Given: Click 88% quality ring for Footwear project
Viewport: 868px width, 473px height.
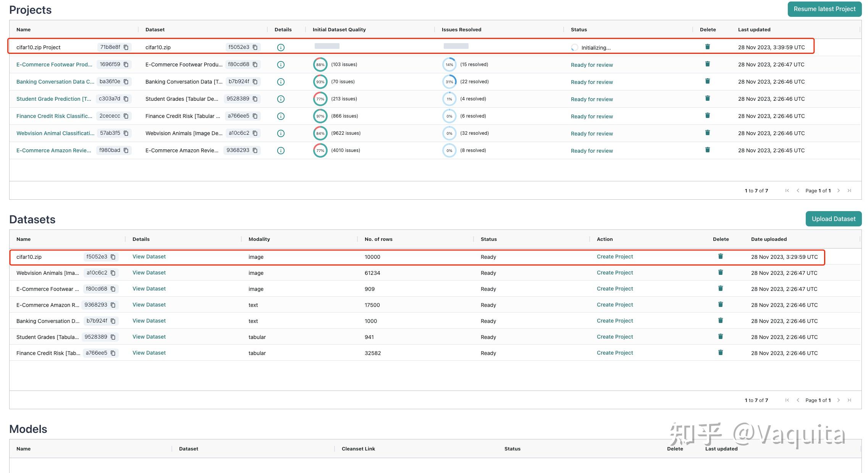Looking at the screenshot, I should (x=320, y=65).
